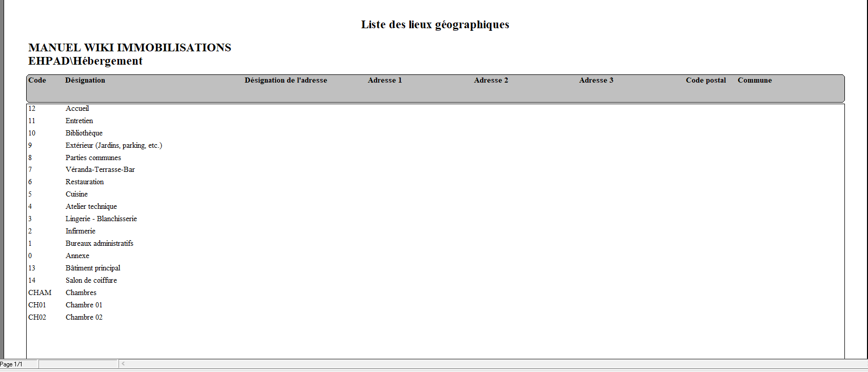Click the CH01 code cell
Viewport: 868px width, 372px height.
coord(37,305)
